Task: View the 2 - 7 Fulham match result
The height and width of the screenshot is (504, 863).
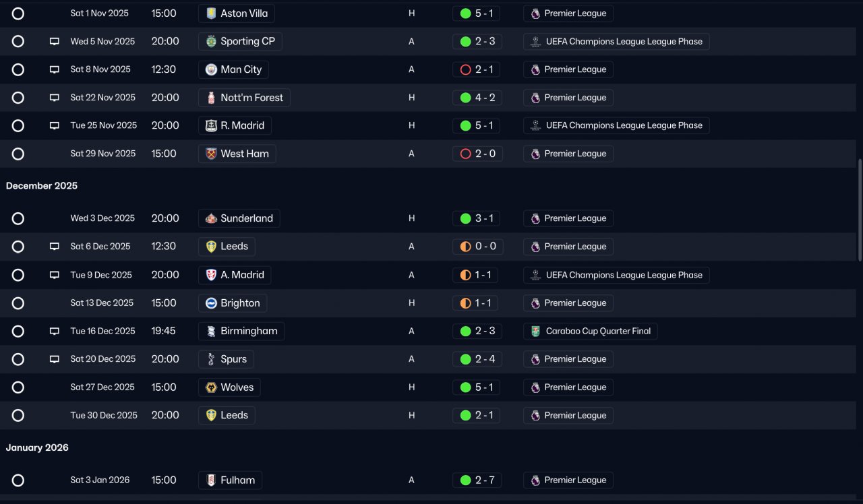Action: tap(477, 480)
